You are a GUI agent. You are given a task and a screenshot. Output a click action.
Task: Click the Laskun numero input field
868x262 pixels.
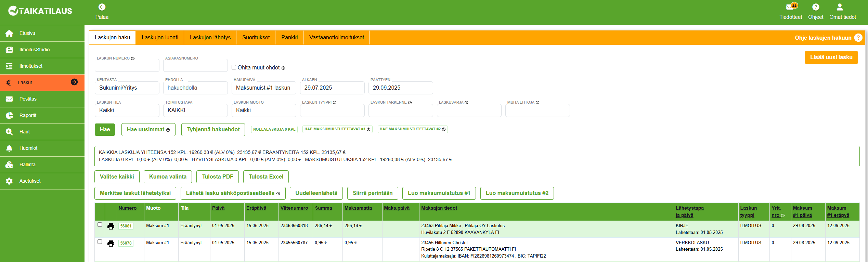click(127, 65)
